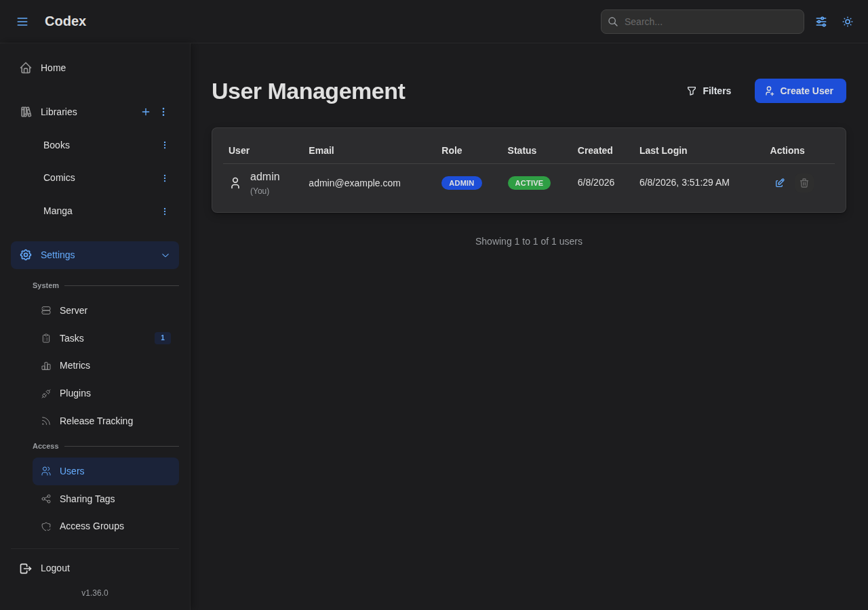Click the Metrics bar chart icon

46,366
